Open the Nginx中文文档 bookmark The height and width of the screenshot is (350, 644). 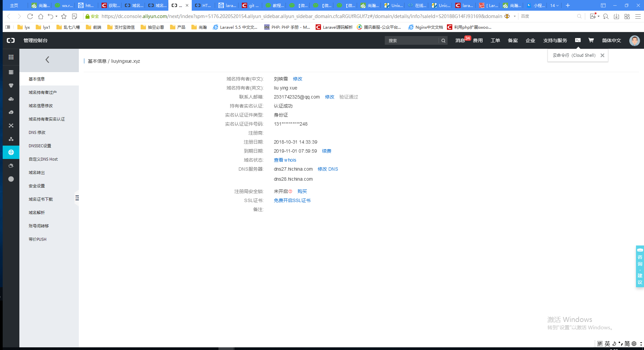[426, 27]
